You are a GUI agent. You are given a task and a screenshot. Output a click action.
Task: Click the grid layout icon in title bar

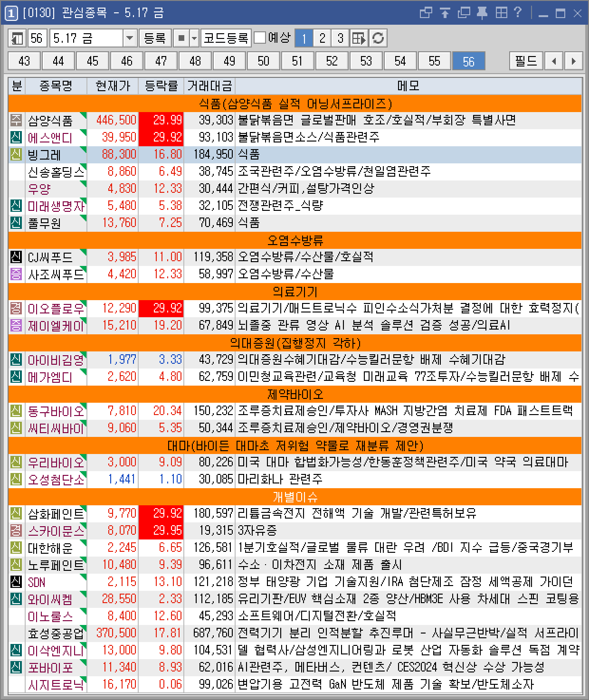[501, 13]
